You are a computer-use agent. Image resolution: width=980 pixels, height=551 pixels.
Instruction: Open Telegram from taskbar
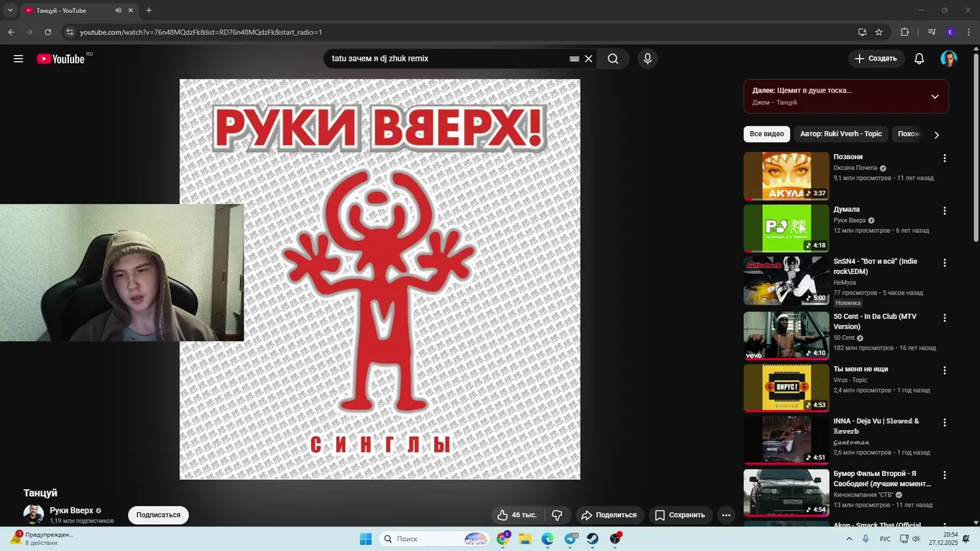[570, 539]
